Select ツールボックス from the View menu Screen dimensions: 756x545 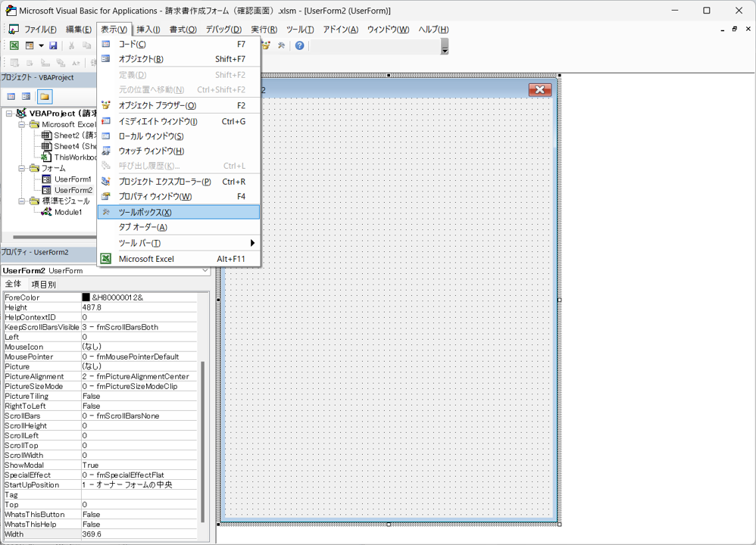click(145, 213)
